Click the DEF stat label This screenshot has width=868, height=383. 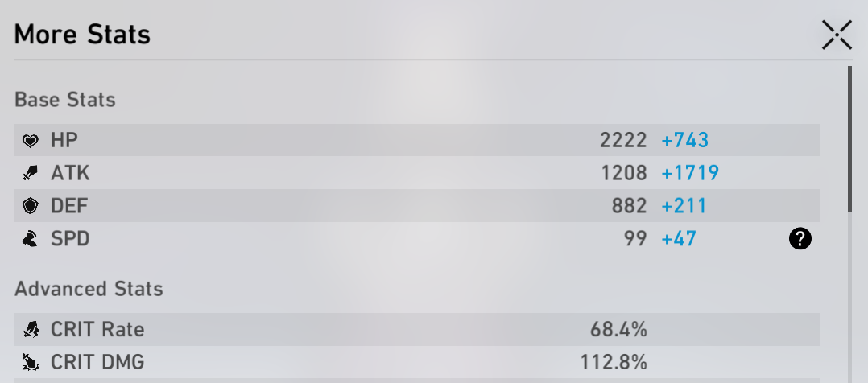click(69, 206)
